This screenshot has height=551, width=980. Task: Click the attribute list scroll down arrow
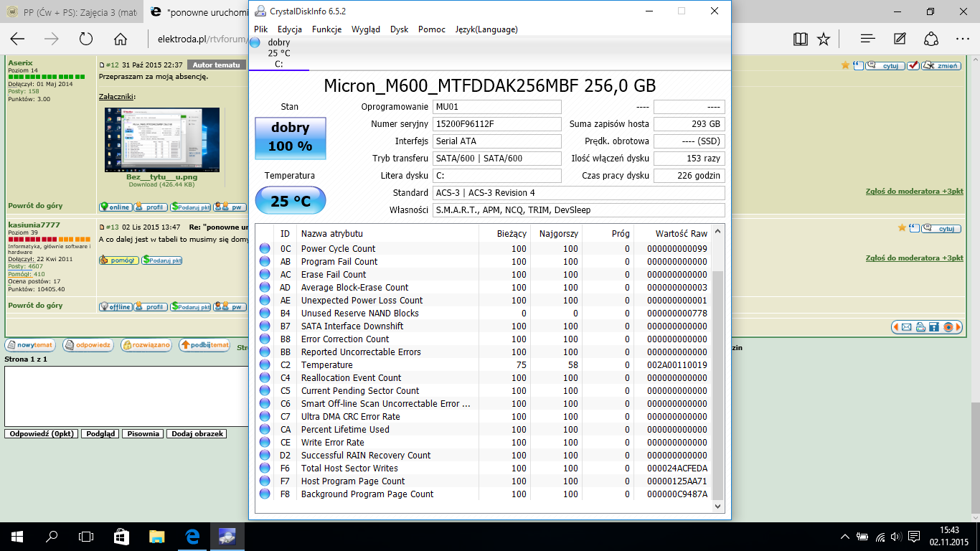coord(719,506)
